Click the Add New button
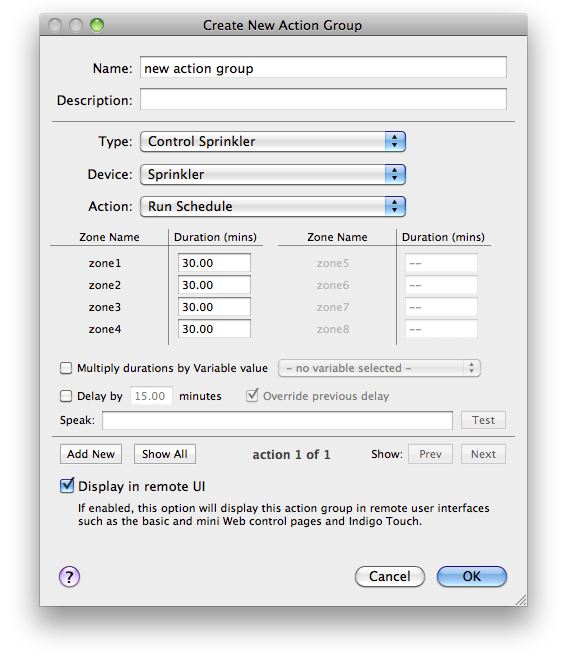 point(91,454)
